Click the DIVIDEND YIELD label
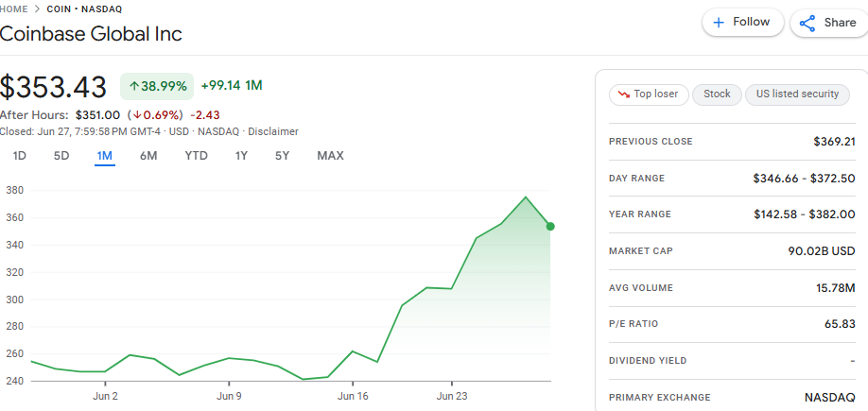Viewport: 868px width, 411px height. [x=648, y=361]
